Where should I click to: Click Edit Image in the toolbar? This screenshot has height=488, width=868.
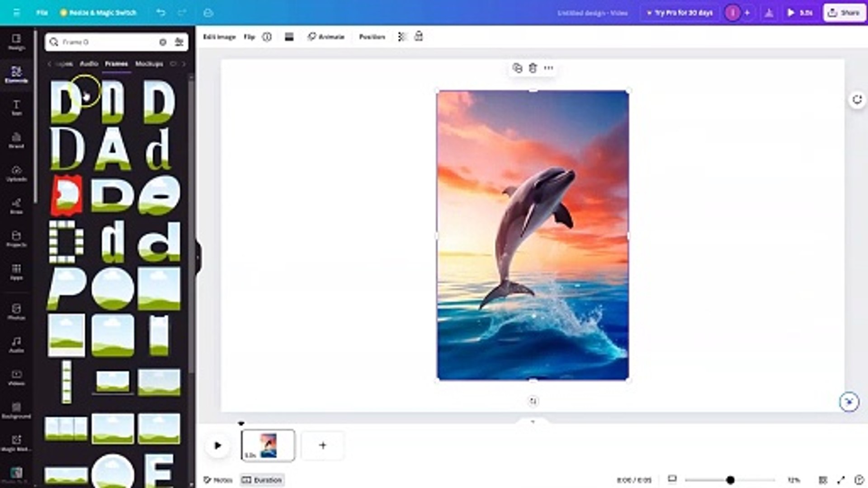[219, 37]
